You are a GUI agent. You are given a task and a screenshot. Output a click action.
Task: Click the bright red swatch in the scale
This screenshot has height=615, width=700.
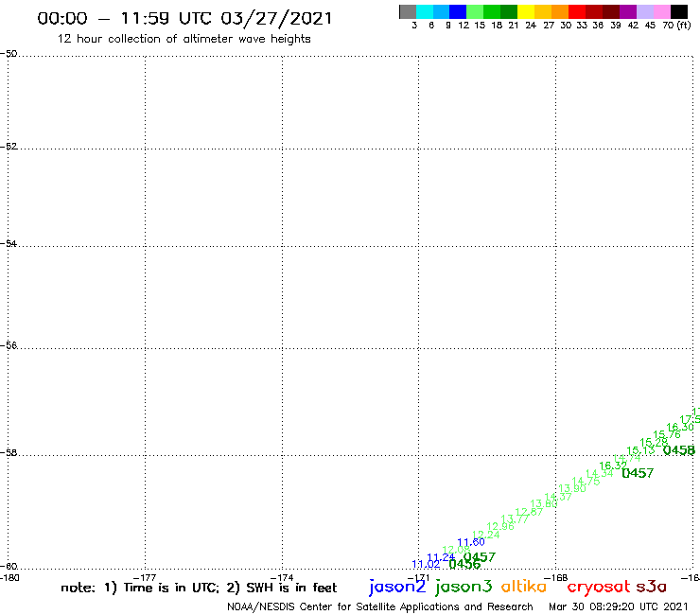pos(577,11)
